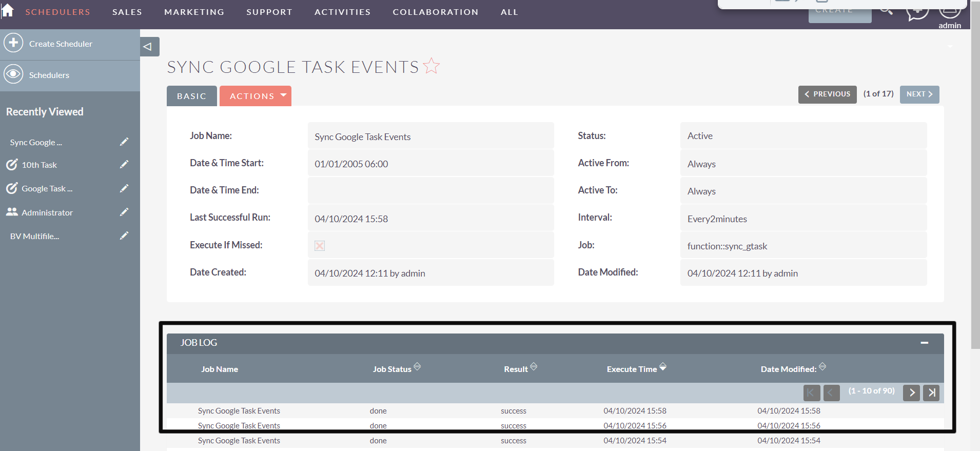The image size is (980, 451).
Task: Click the Last Successful Run value
Action: coord(431,218)
